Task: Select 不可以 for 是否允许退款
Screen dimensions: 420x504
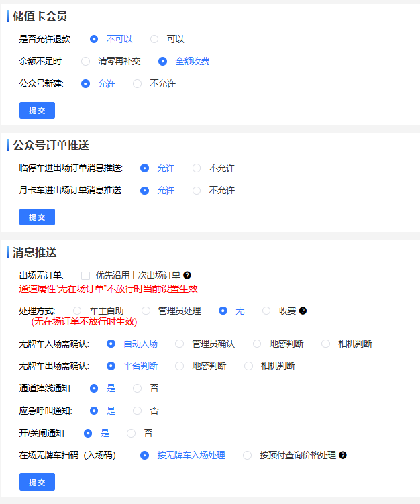Action: (94, 39)
